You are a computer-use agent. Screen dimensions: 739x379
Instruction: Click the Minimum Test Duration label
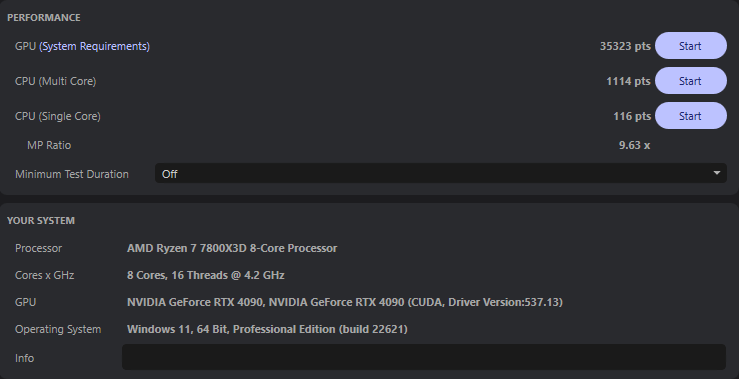click(x=72, y=174)
